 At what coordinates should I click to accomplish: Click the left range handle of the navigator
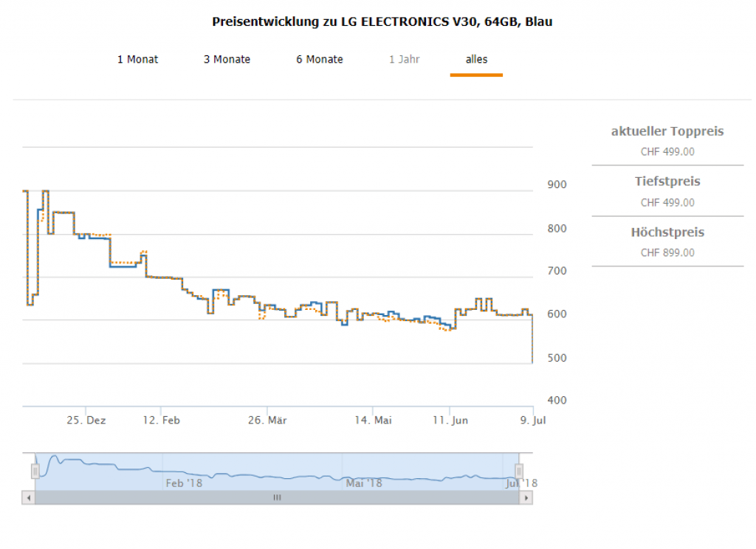(x=35, y=471)
